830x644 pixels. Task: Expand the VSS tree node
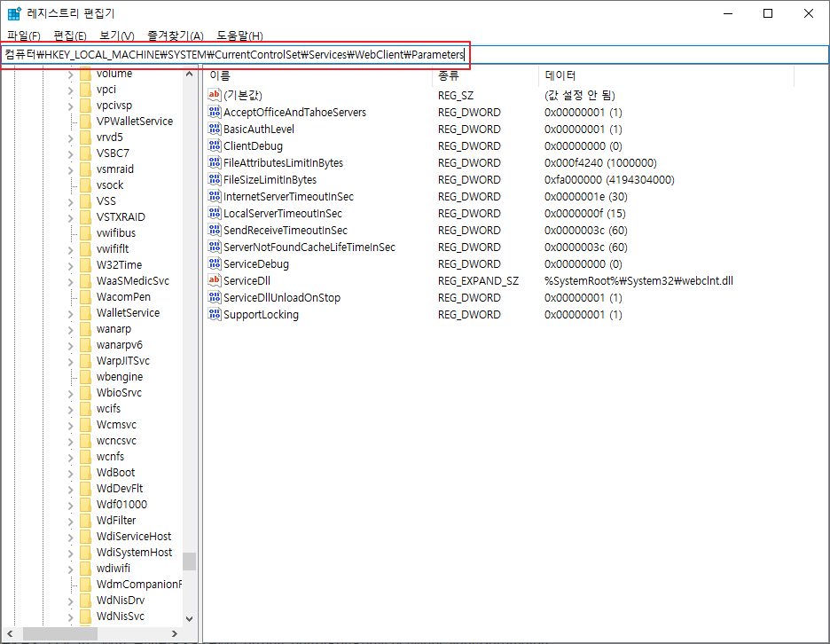(x=71, y=201)
